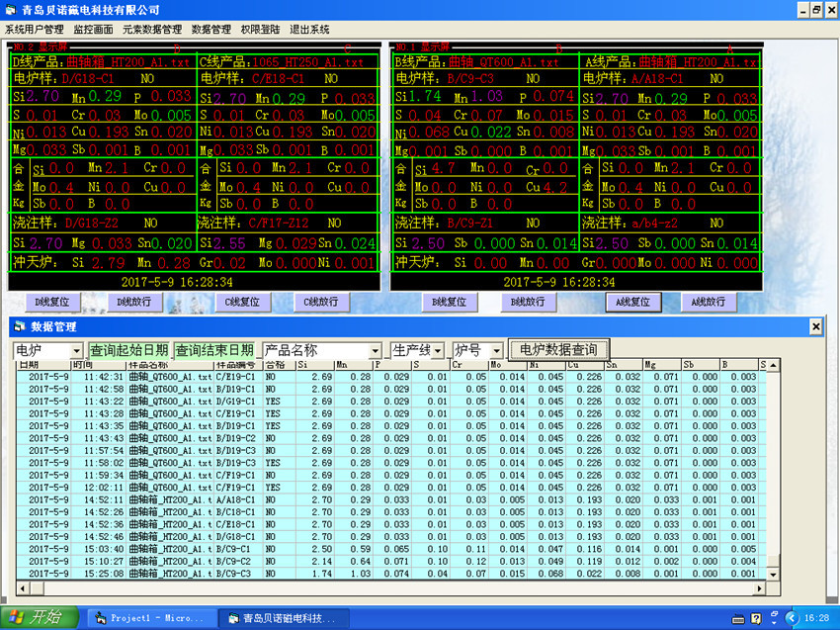
Task: Click the B线放行 button
Action: click(x=529, y=302)
